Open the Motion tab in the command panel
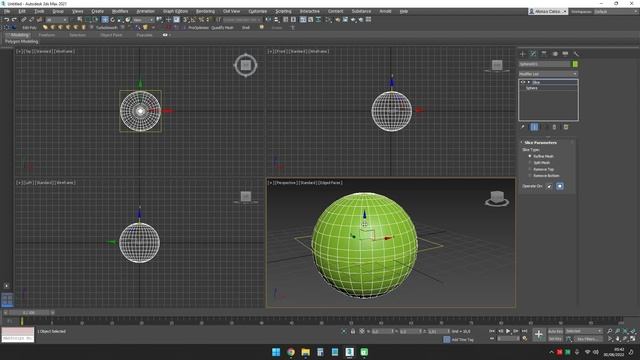The image size is (640, 360). tap(555, 54)
